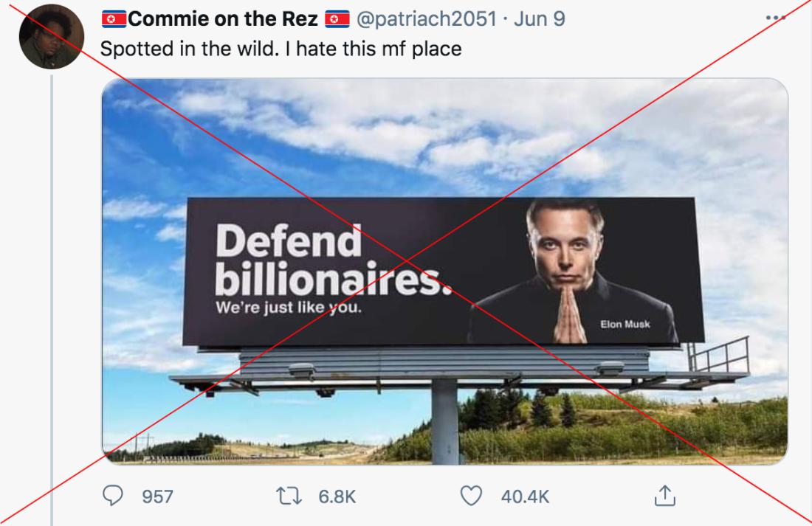Viewport: 812px width, 526px height.
Task: Click the reply speech bubble icon
Action: pos(112,496)
